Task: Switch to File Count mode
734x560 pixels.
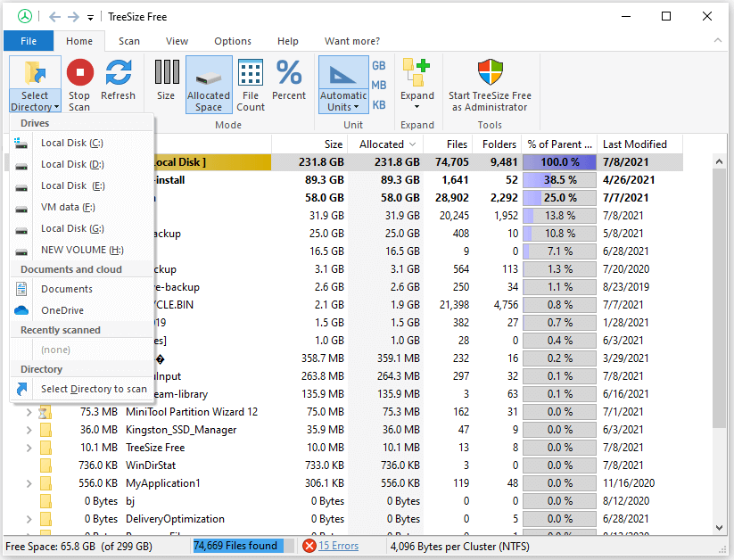Action: 251,85
